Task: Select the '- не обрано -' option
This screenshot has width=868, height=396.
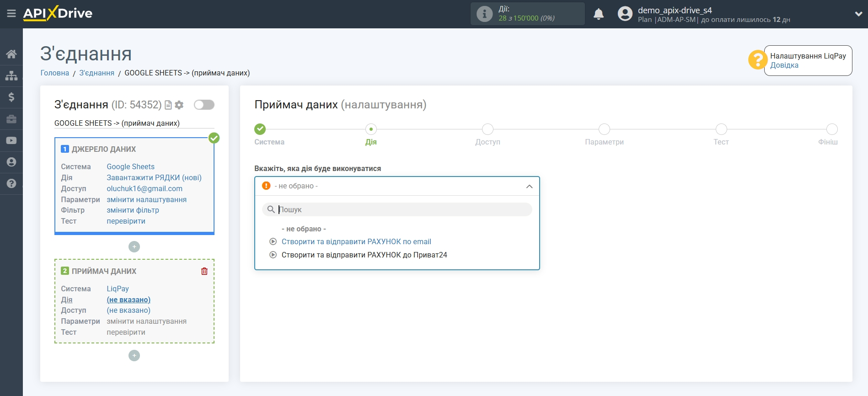Action: (x=304, y=229)
